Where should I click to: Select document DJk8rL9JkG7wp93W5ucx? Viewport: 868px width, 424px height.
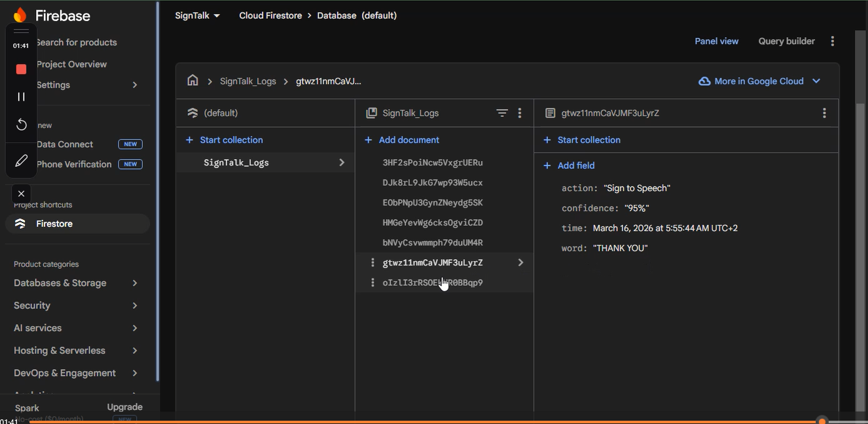click(x=432, y=183)
